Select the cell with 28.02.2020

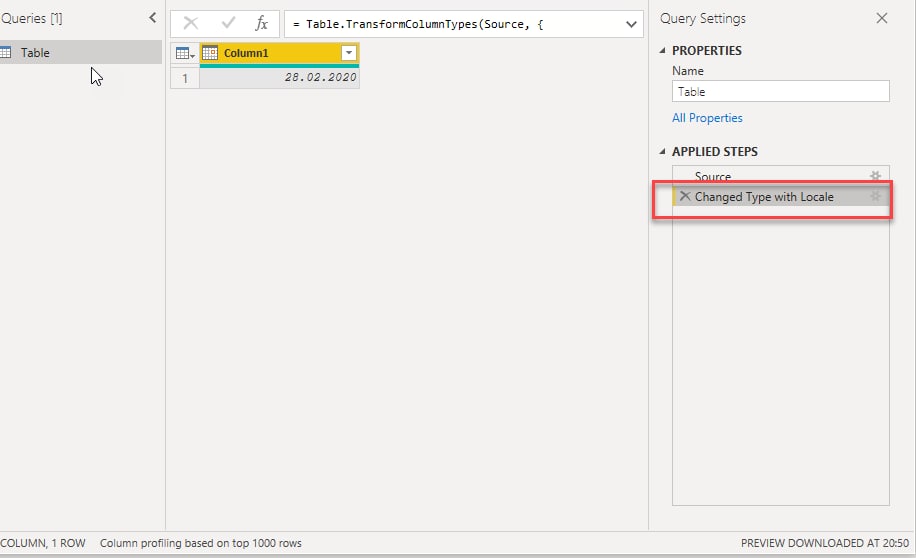[279, 77]
